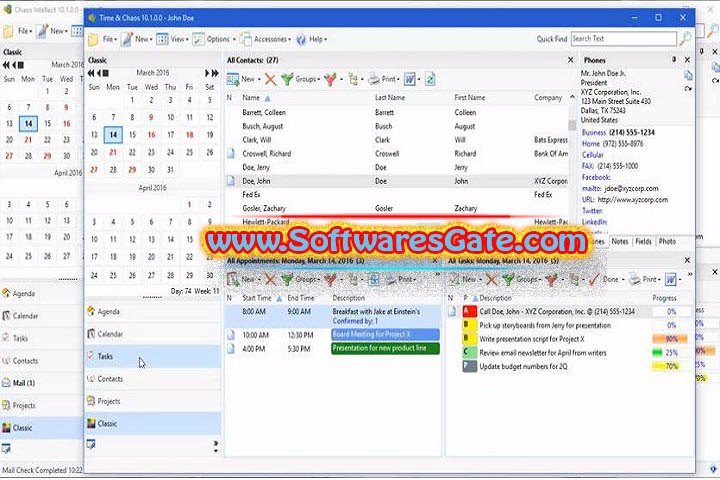Jump forward with the double-arrow calendar button
The width and height of the screenshot is (720, 480).
point(215,73)
